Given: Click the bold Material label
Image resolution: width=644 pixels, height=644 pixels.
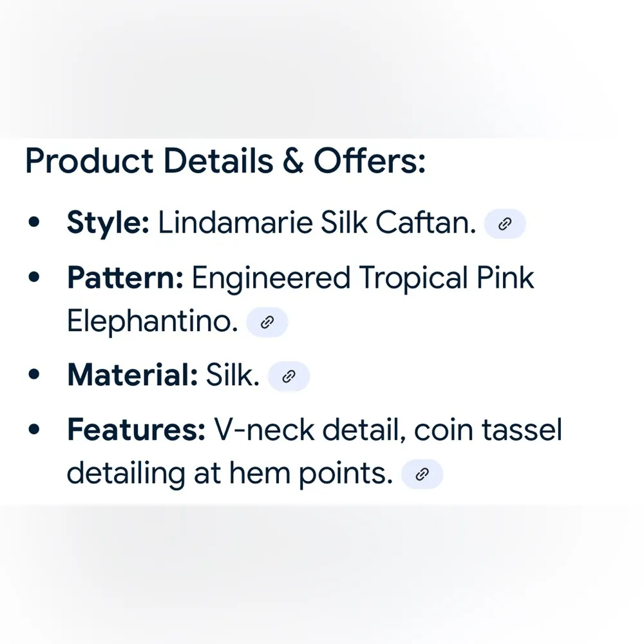Looking at the screenshot, I should (132, 376).
